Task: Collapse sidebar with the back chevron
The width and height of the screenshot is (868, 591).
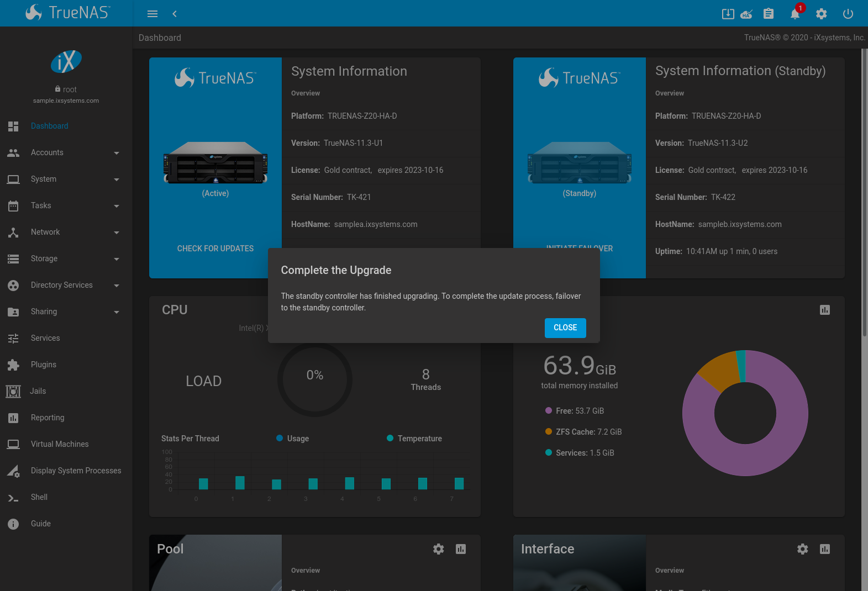Action: click(175, 14)
